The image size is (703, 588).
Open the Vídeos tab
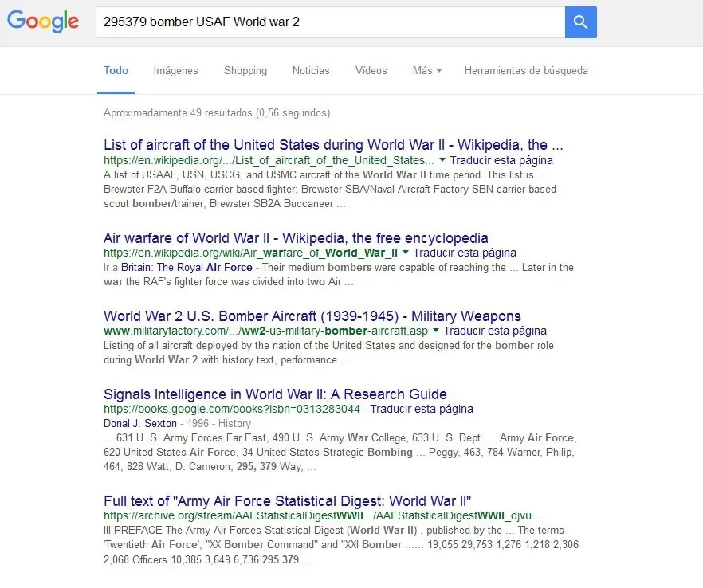(x=371, y=70)
